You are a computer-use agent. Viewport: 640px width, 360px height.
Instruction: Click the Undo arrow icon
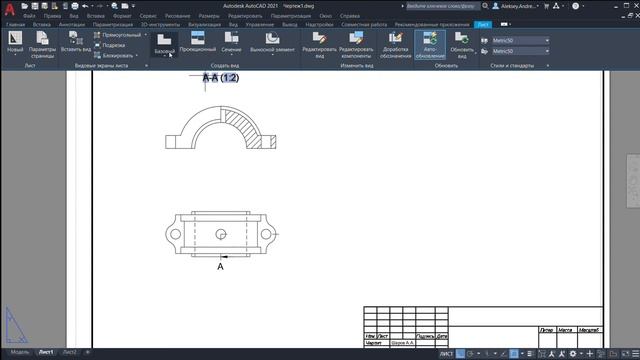click(x=85, y=6)
